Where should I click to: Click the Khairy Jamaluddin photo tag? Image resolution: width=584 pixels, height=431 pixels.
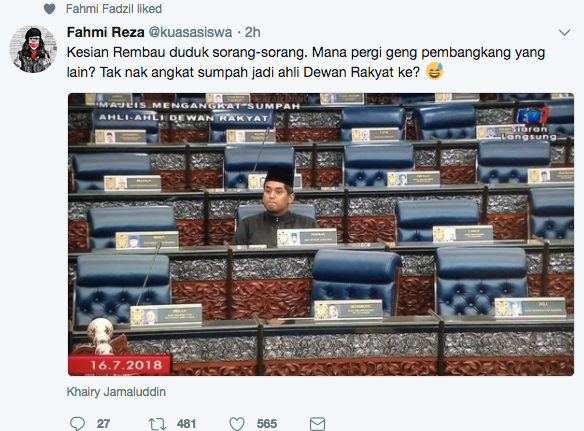coord(116,392)
